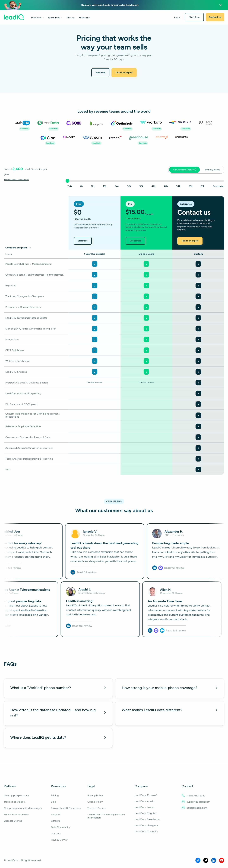Click the phone icon in Contact section

pyautogui.click(x=183, y=795)
